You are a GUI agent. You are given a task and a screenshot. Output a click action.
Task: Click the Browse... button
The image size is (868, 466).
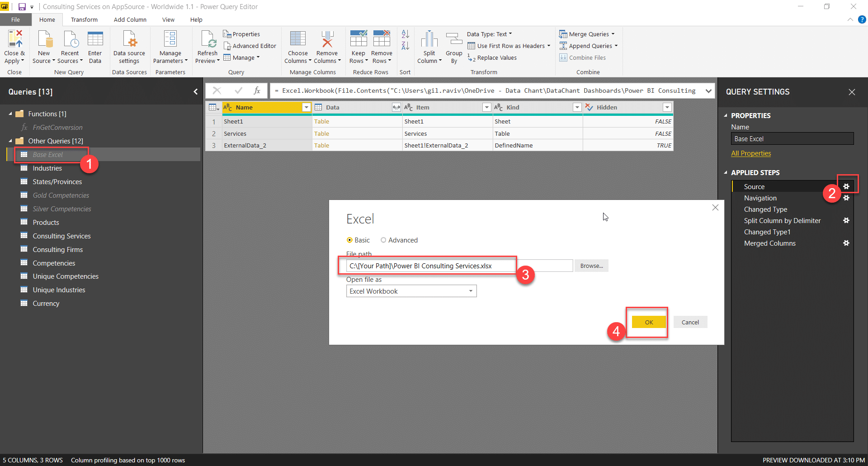591,266
